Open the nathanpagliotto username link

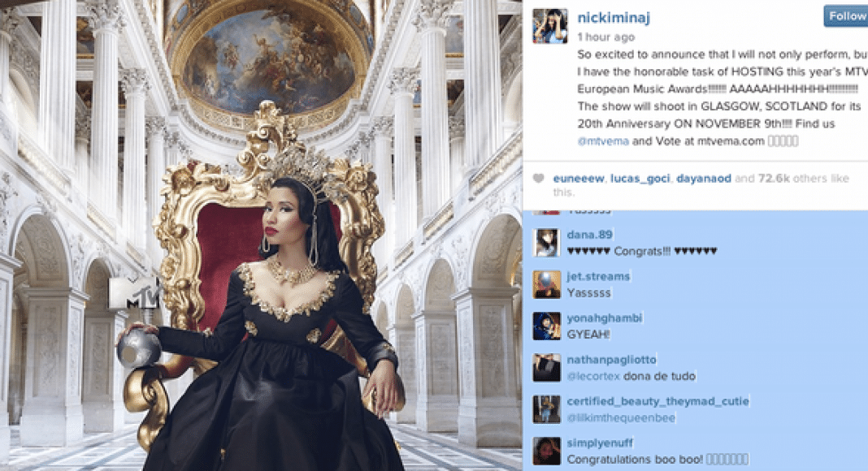(611, 360)
